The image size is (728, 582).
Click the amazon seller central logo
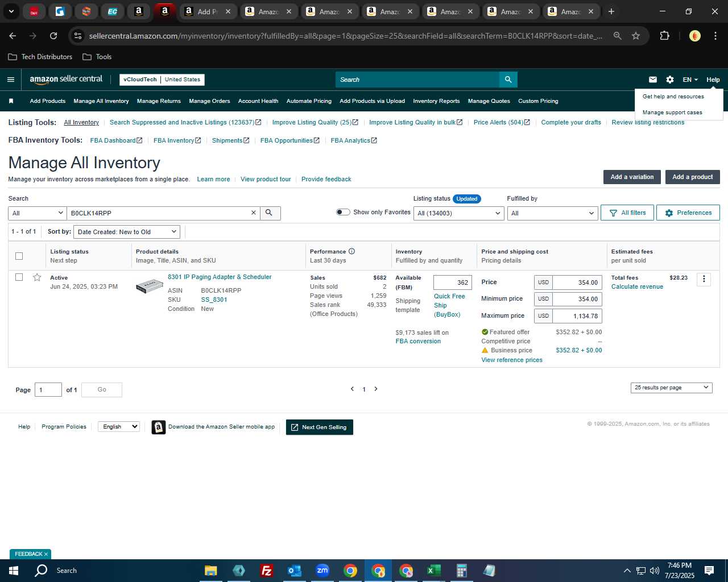[x=66, y=80]
